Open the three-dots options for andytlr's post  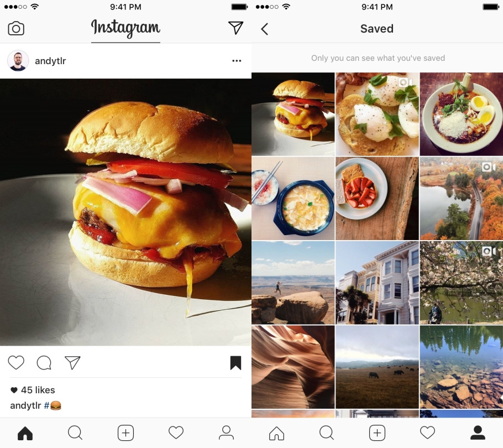click(237, 61)
